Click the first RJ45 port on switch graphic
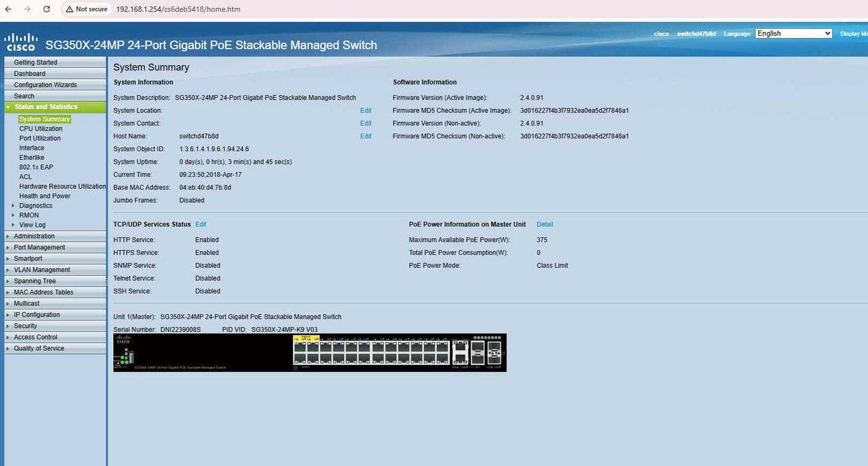The width and height of the screenshot is (868, 466). coord(300,347)
